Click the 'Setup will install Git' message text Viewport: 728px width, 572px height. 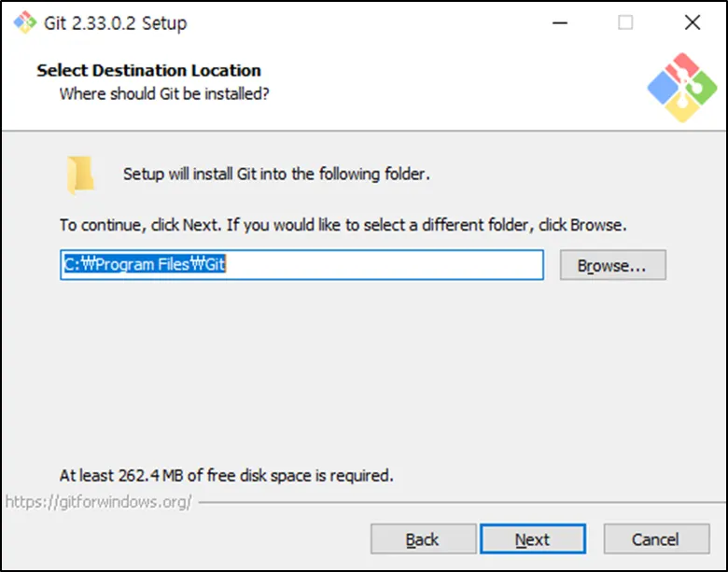(276, 174)
